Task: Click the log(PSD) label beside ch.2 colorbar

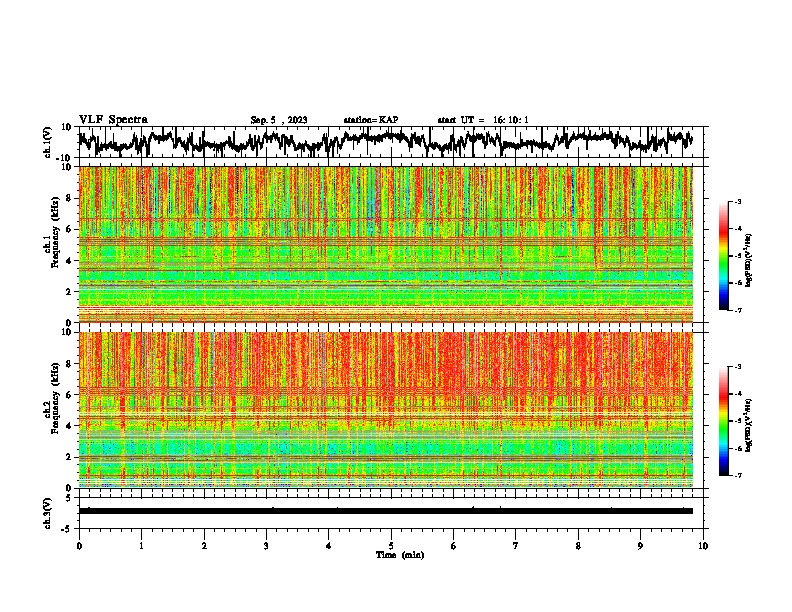Action: coord(749,425)
